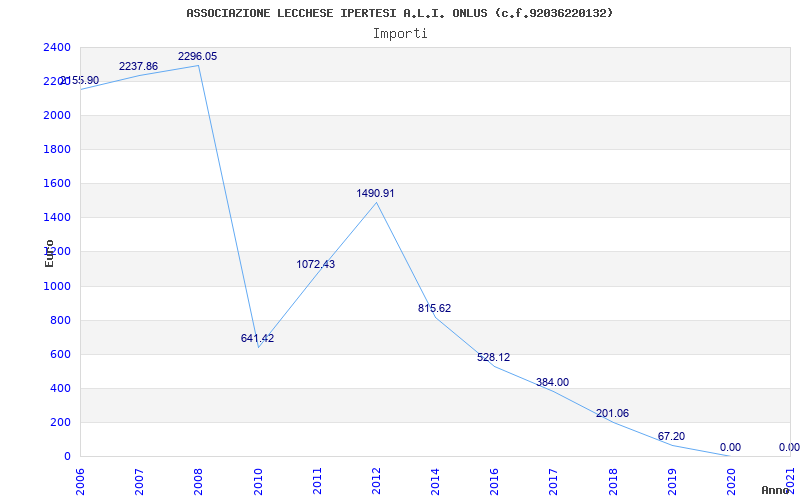The height and width of the screenshot is (500, 800).
Task: Select the 2019 x-axis year label
Action: (672, 481)
